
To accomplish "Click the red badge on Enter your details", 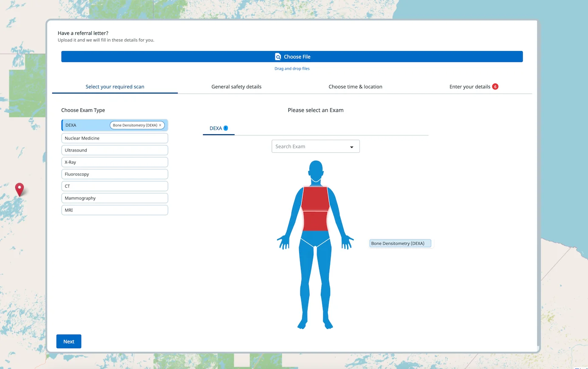I will (x=495, y=87).
